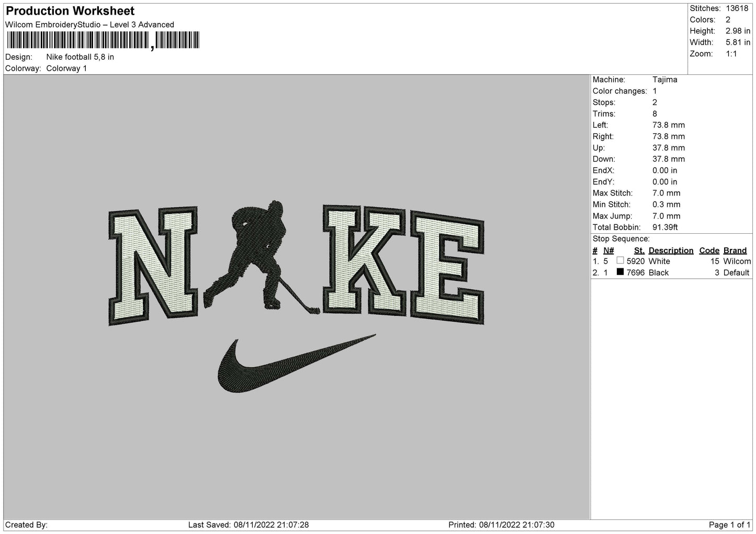This screenshot has width=756, height=534.
Task: Click the 'Code' column header
Action: [709, 251]
